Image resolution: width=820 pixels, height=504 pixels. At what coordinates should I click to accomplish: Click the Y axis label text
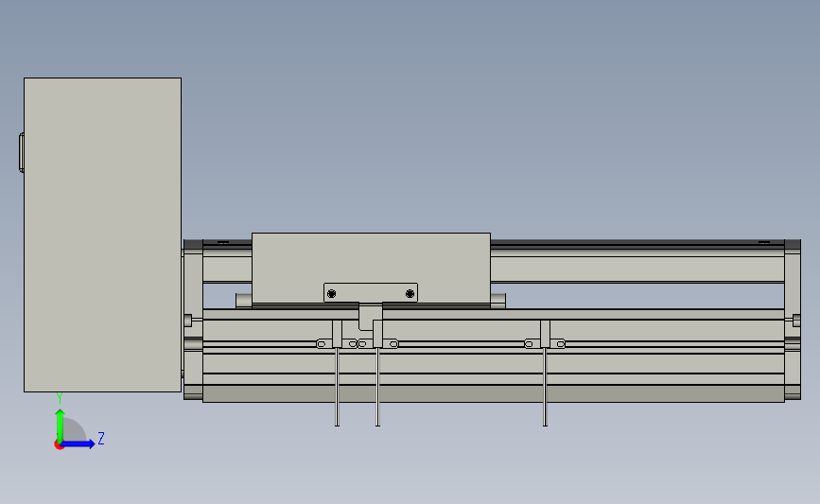(60, 399)
